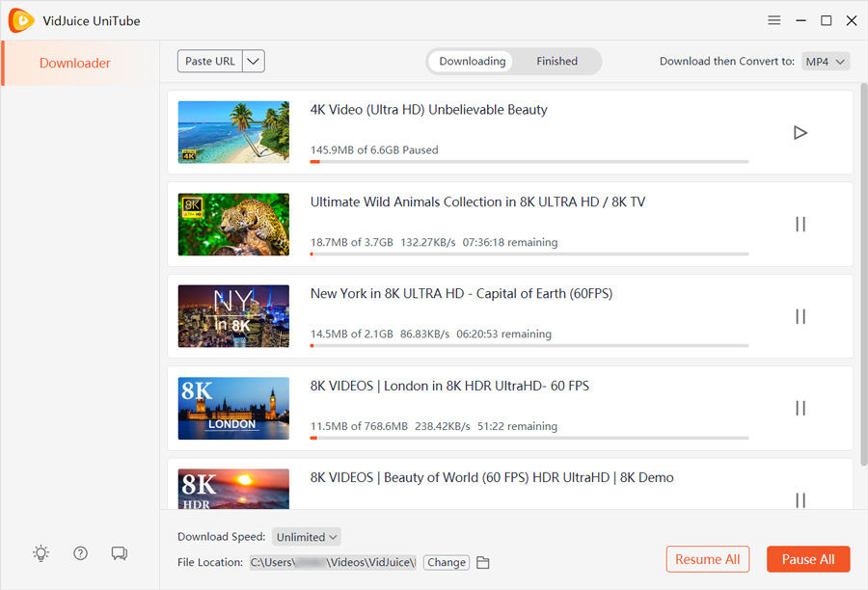Image resolution: width=868 pixels, height=590 pixels.
Task: Click the lightbulb tips icon in sidebar
Action: click(41, 553)
